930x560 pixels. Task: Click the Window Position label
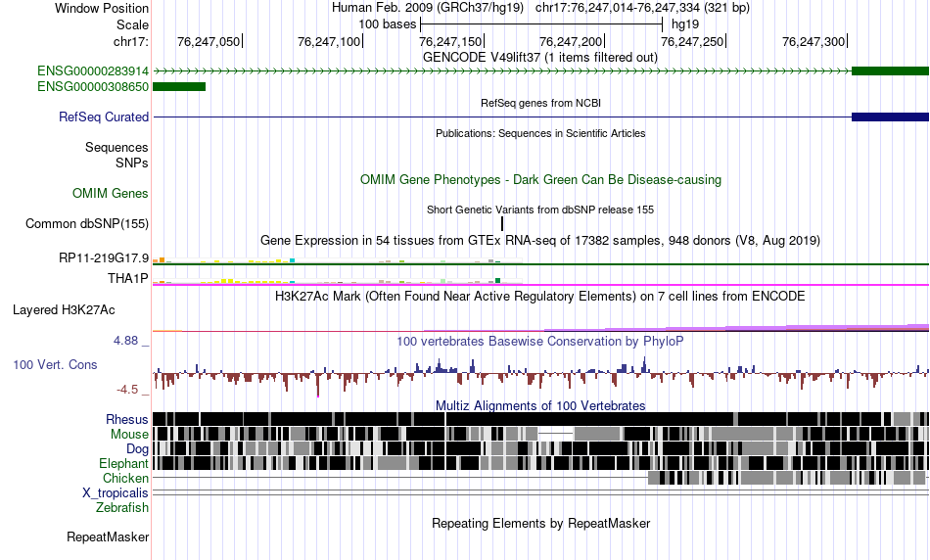(x=102, y=8)
